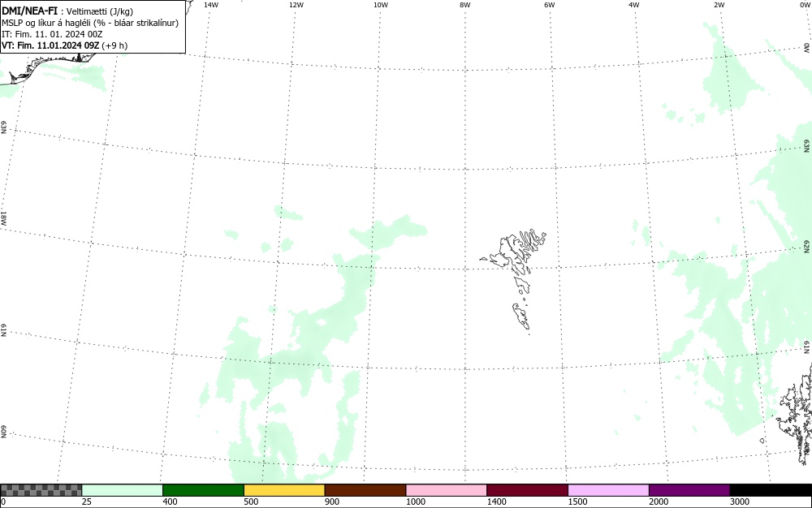Image resolution: width=812 pixels, height=508 pixels.
Task: Click the 4W longitude label
Action: click(634, 5)
